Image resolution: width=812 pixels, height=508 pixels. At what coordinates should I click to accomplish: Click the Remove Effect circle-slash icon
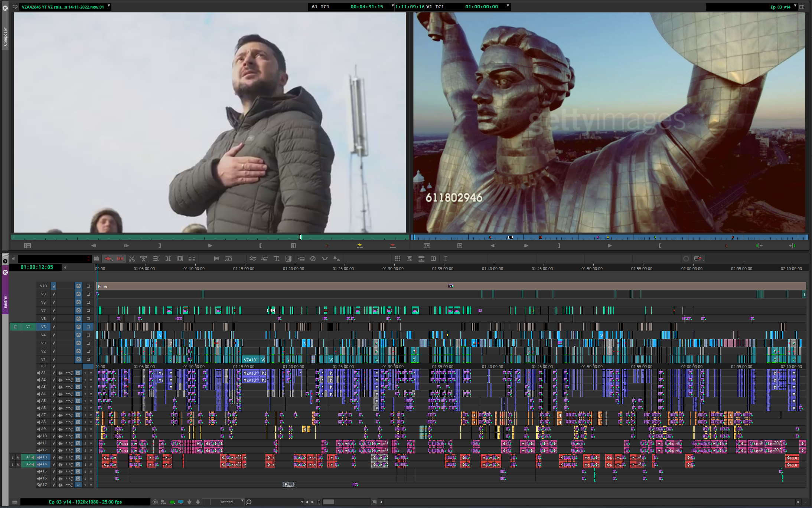click(x=313, y=259)
